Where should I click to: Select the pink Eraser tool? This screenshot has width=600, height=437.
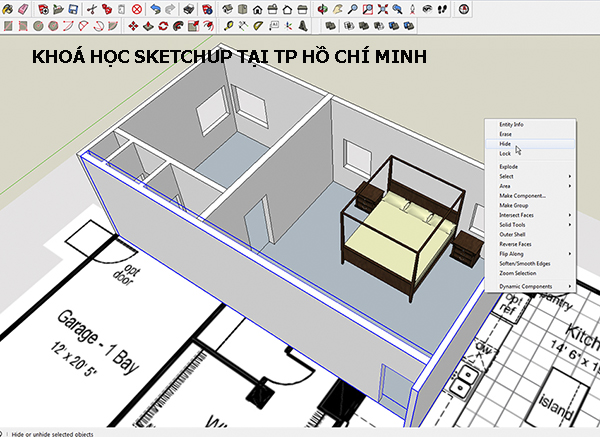click(23, 9)
